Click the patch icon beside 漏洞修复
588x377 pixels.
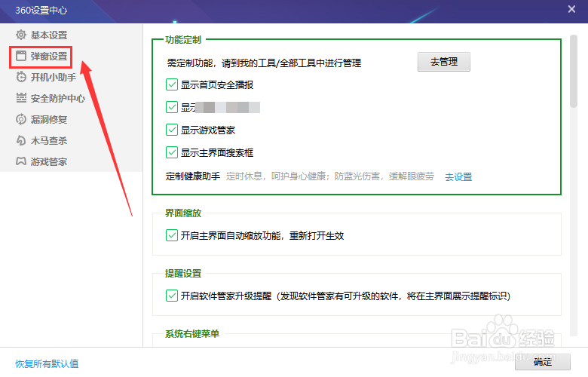pyautogui.click(x=21, y=119)
